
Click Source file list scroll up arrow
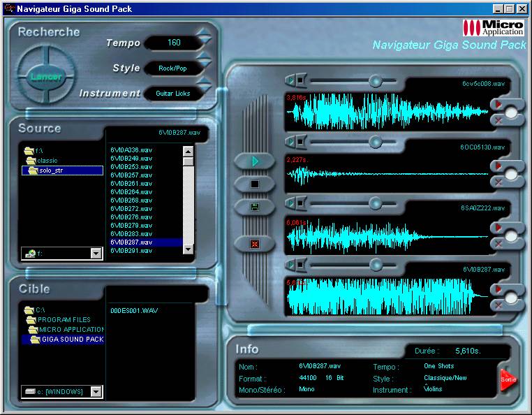click(188, 151)
